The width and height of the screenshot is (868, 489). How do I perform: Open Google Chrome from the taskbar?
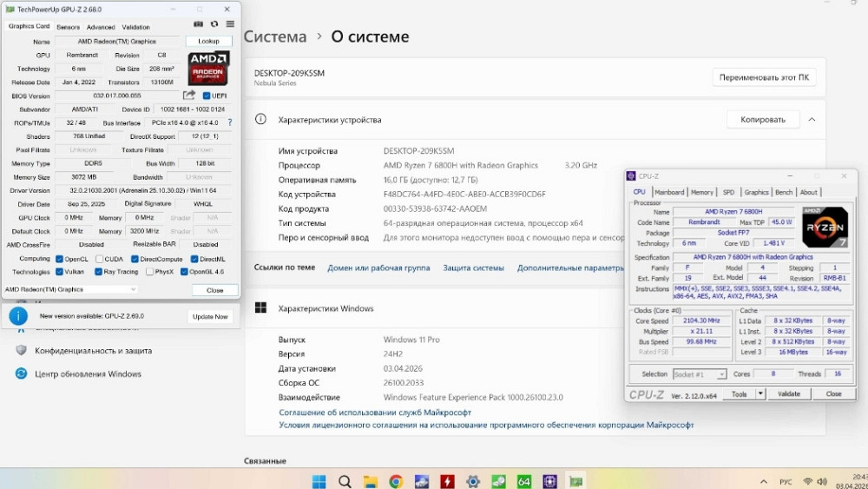pos(396,481)
